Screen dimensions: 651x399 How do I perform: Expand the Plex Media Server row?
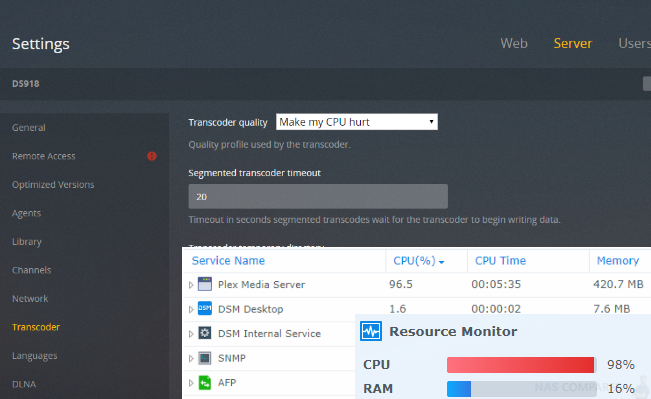(191, 285)
